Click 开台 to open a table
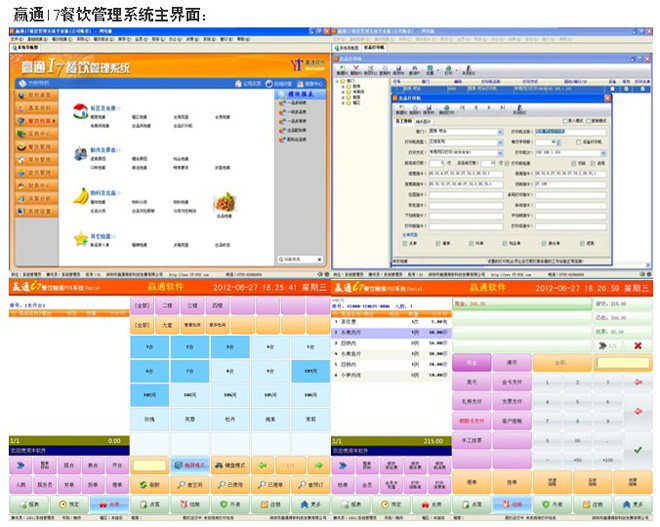Viewport: 660px width, 527px height. click(117, 466)
